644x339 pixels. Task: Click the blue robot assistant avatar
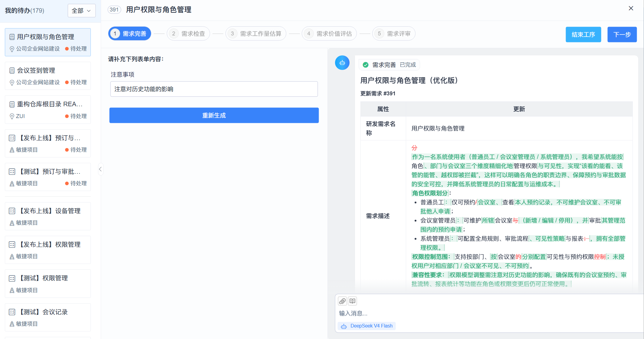pos(342,63)
